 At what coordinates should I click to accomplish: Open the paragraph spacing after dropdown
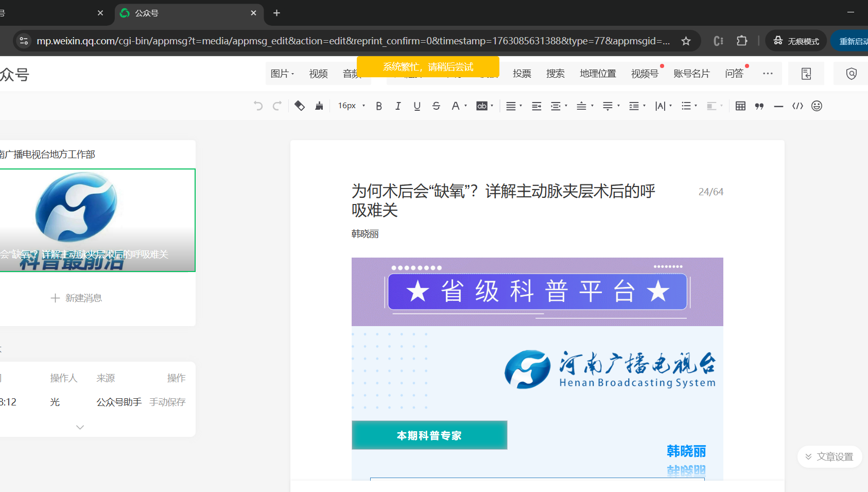pyautogui.click(x=611, y=106)
